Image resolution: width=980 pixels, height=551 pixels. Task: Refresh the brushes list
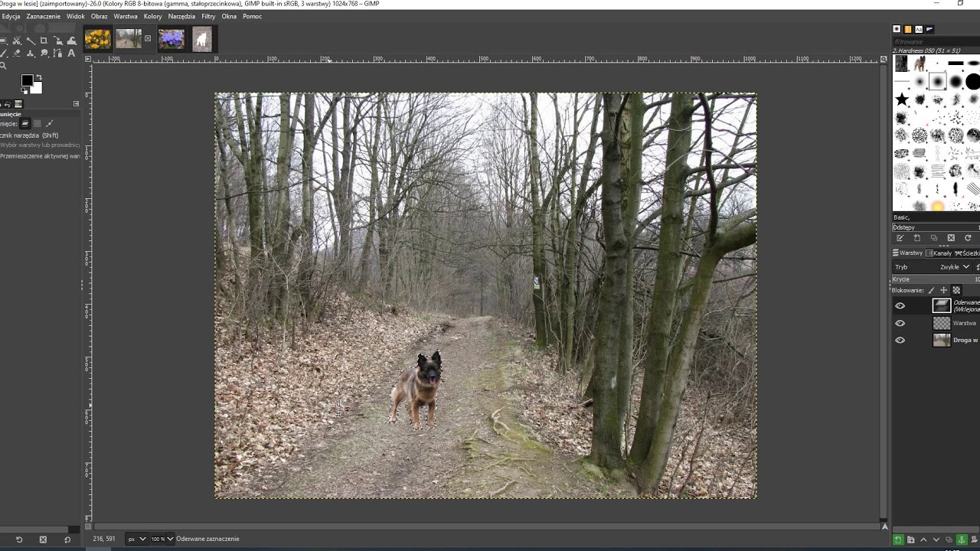(968, 238)
